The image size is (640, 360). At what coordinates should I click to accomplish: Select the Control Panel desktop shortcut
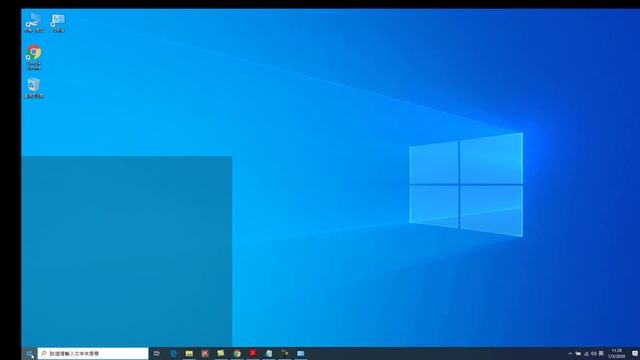pos(58,23)
